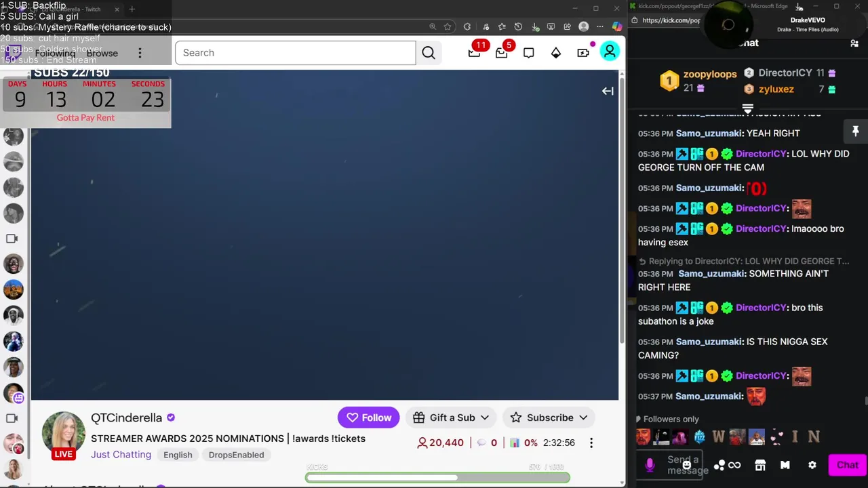This screenshot has height=488, width=868.
Task: Insert the W letter emote
Action: (718, 437)
